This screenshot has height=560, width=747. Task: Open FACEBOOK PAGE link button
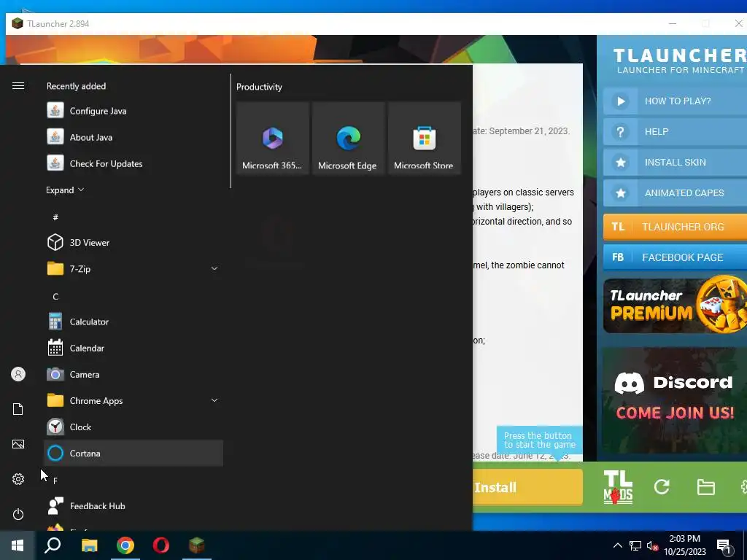tap(675, 257)
